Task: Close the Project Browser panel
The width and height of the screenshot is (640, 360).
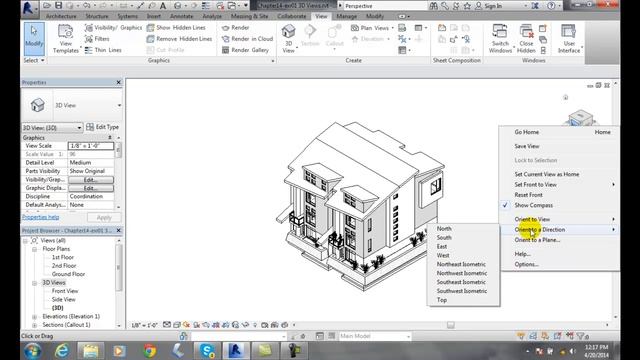Action: click(x=118, y=231)
